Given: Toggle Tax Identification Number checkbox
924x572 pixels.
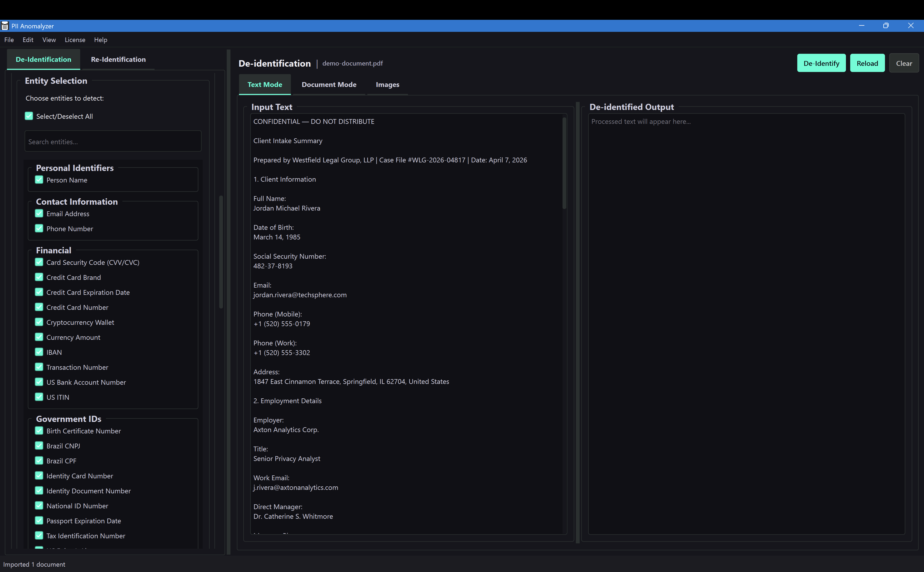Looking at the screenshot, I should point(39,536).
